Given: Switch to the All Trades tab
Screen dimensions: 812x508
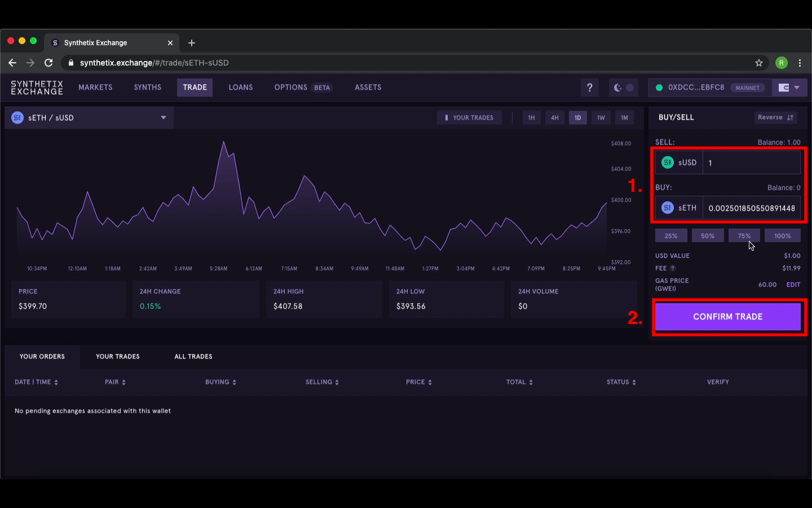Looking at the screenshot, I should coord(193,357).
